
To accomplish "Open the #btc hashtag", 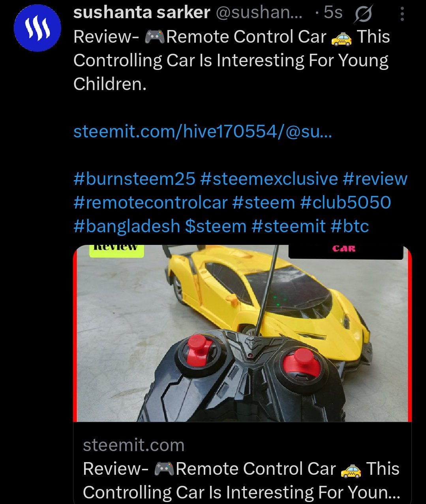I will [x=350, y=226].
